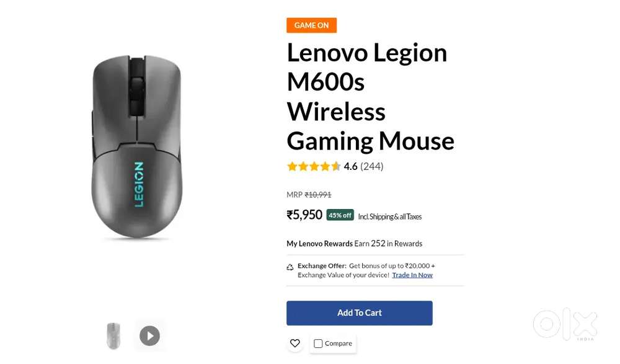Add the mouse to wishlist via heart icon
620x364 pixels.
coord(295,343)
